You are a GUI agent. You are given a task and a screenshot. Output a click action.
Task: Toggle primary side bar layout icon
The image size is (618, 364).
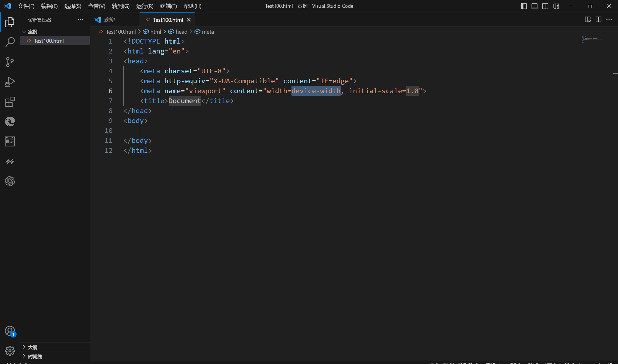click(x=524, y=6)
